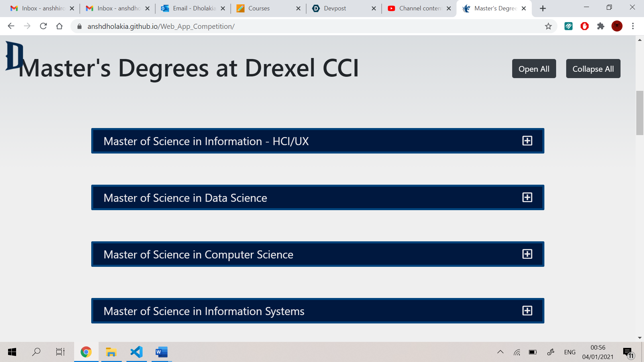Open the Extensions puzzle icon
This screenshot has width=644, height=362.
600,26
